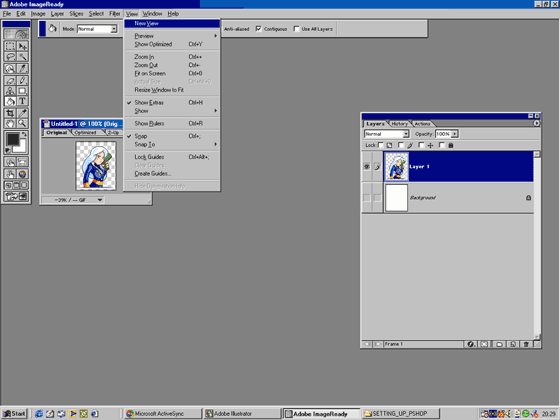This screenshot has height=420, width=560.
Task: Select the Clone Stamp tool
Action: [x=10, y=91]
